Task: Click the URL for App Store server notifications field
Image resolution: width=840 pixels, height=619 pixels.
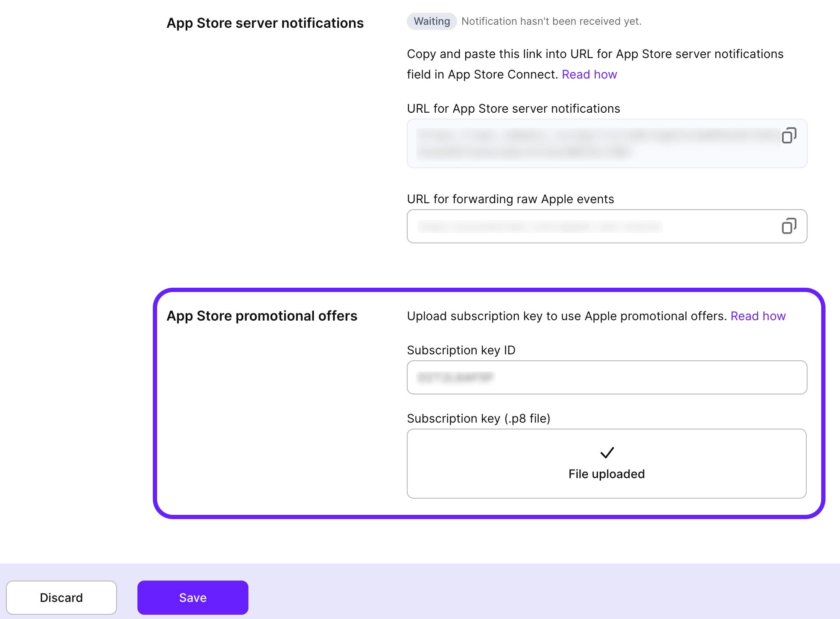Action: [x=576, y=144]
